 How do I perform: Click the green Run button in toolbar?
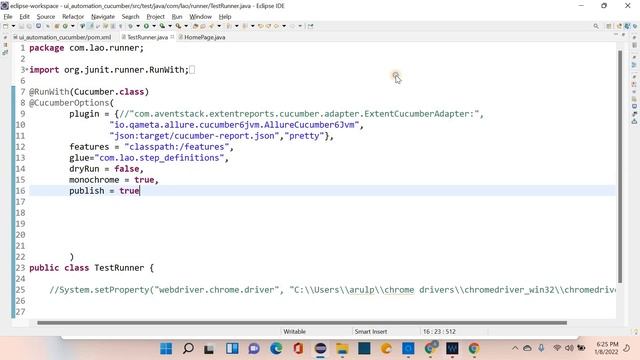[x=146, y=26]
